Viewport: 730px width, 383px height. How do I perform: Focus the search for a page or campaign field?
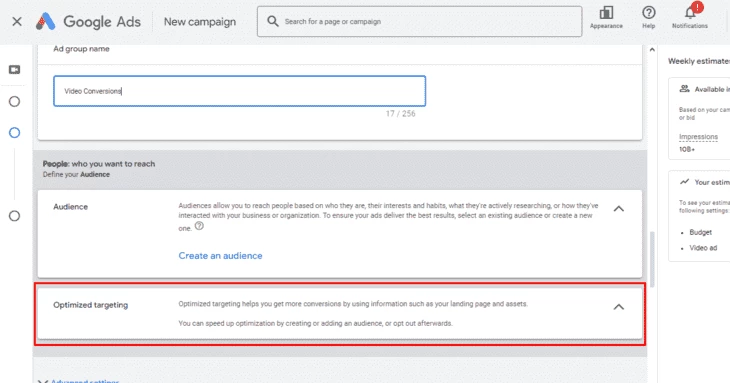[x=419, y=21]
